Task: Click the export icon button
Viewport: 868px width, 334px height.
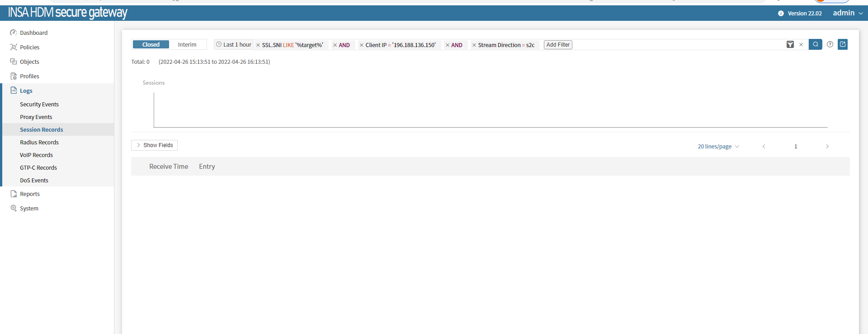Action: [x=843, y=44]
